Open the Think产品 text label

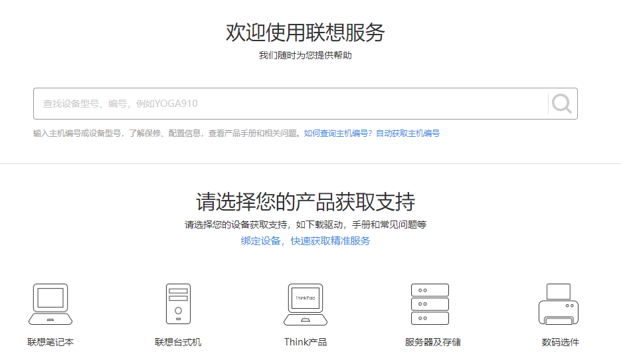(306, 343)
